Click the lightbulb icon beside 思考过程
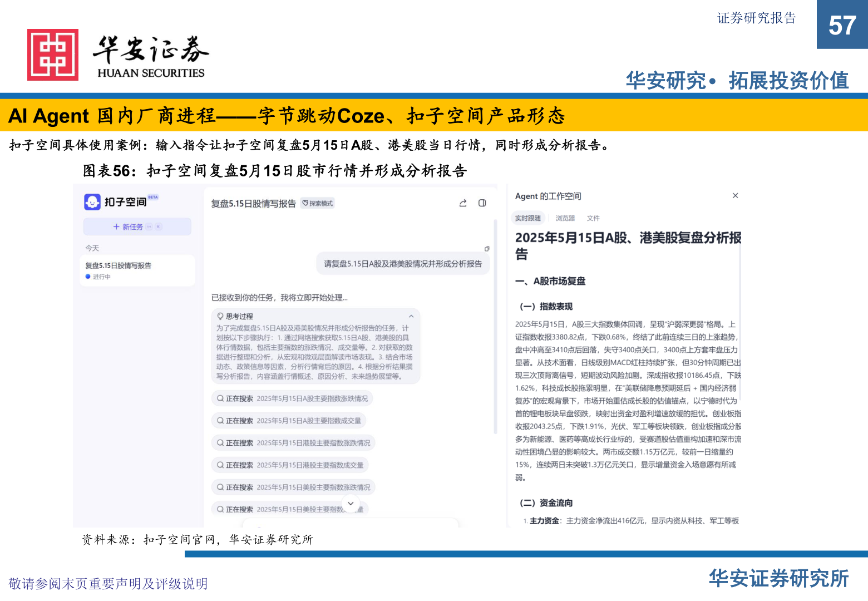The width and height of the screenshot is (868, 601). [220, 316]
